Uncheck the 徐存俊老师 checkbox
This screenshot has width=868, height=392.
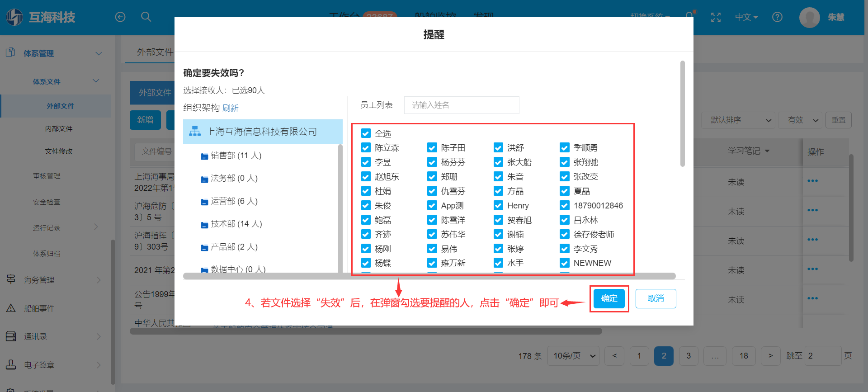564,234
